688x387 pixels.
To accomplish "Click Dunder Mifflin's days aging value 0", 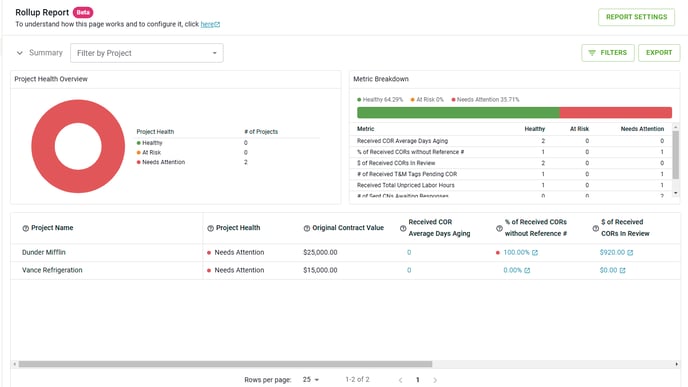I will pyautogui.click(x=409, y=252).
